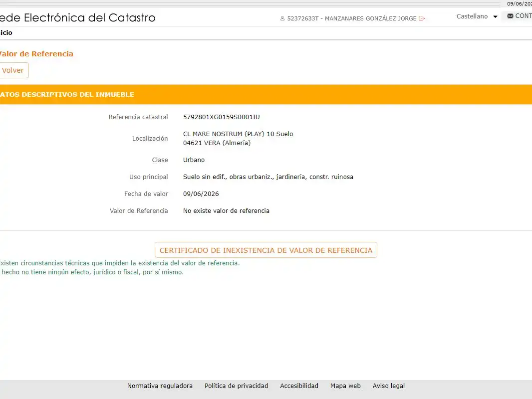The height and width of the screenshot is (399, 532).
Task: Click the circunstancias técnicas notice text
Action: click(x=120, y=263)
